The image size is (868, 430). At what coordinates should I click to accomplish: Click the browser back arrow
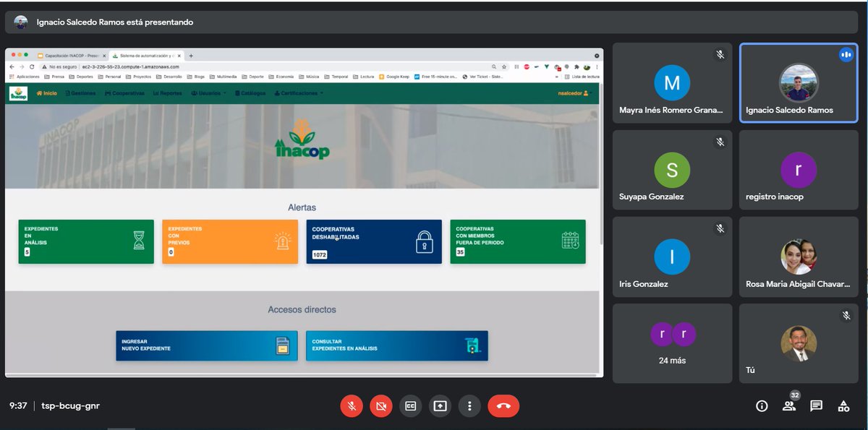[12, 66]
